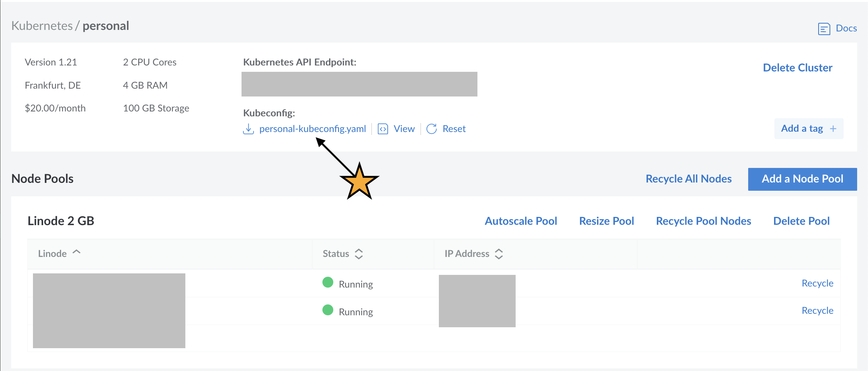Click Delete Pool for Linode 2 GB
The width and height of the screenshot is (868, 371).
[801, 221]
